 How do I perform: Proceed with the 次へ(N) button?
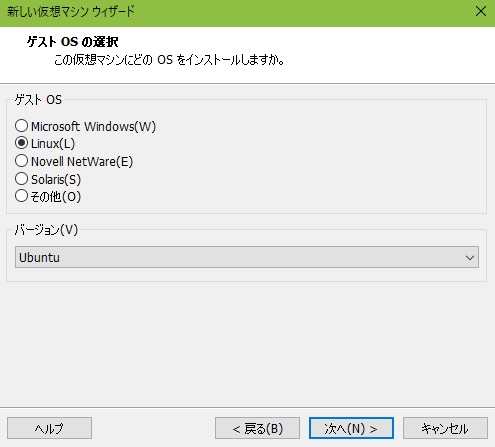[x=351, y=428]
